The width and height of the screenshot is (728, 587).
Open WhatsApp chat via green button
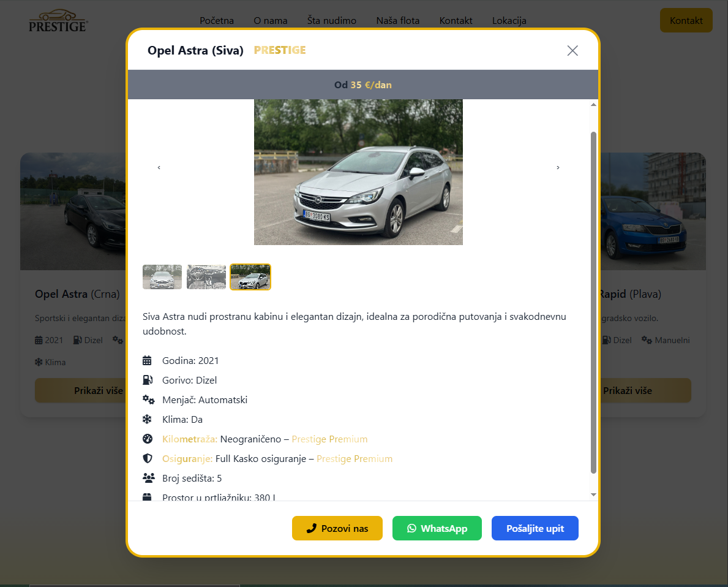(437, 528)
